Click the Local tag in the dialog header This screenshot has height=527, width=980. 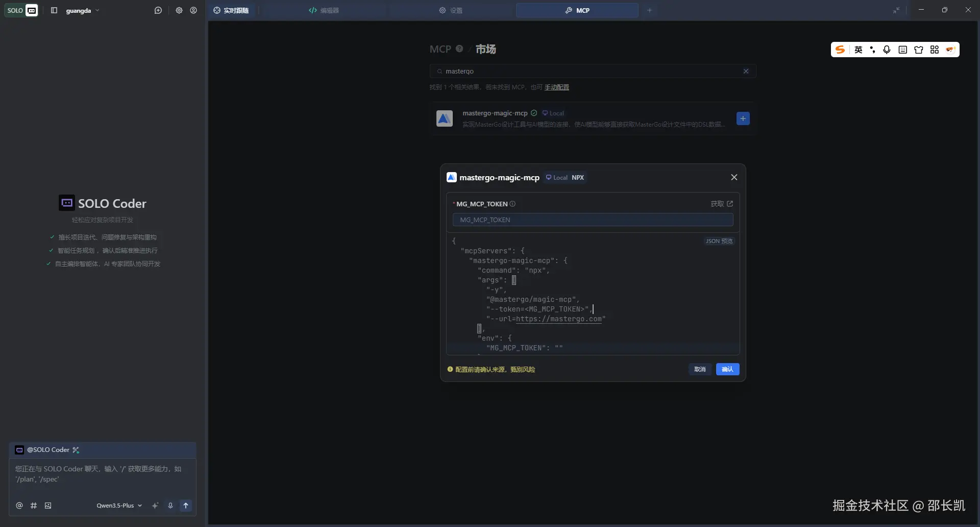tap(557, 178)
